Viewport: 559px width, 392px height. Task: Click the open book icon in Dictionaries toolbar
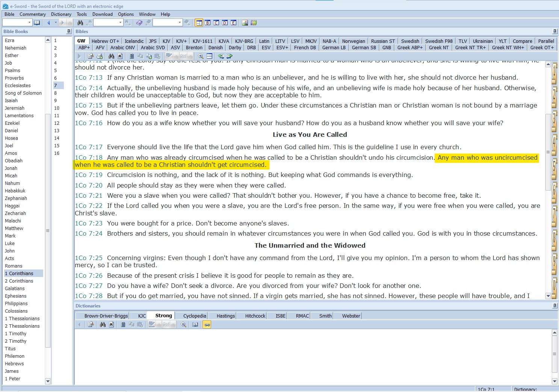coord(195,324)
